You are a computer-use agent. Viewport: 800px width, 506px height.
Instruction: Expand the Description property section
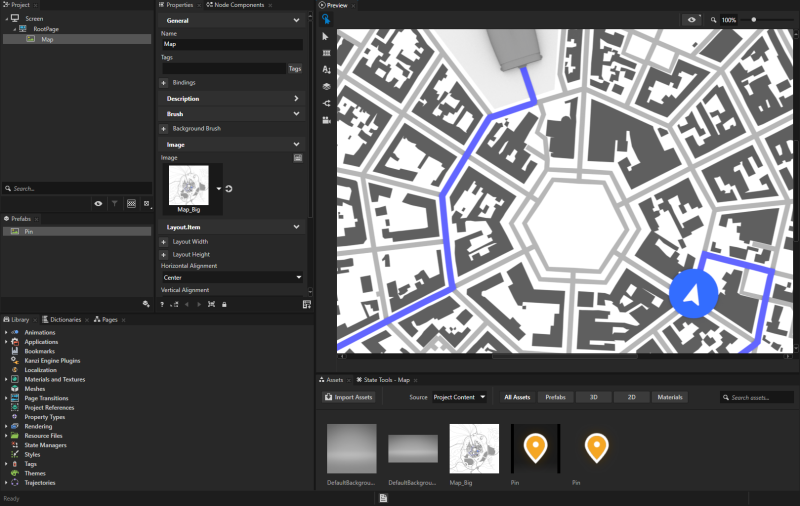232,99
